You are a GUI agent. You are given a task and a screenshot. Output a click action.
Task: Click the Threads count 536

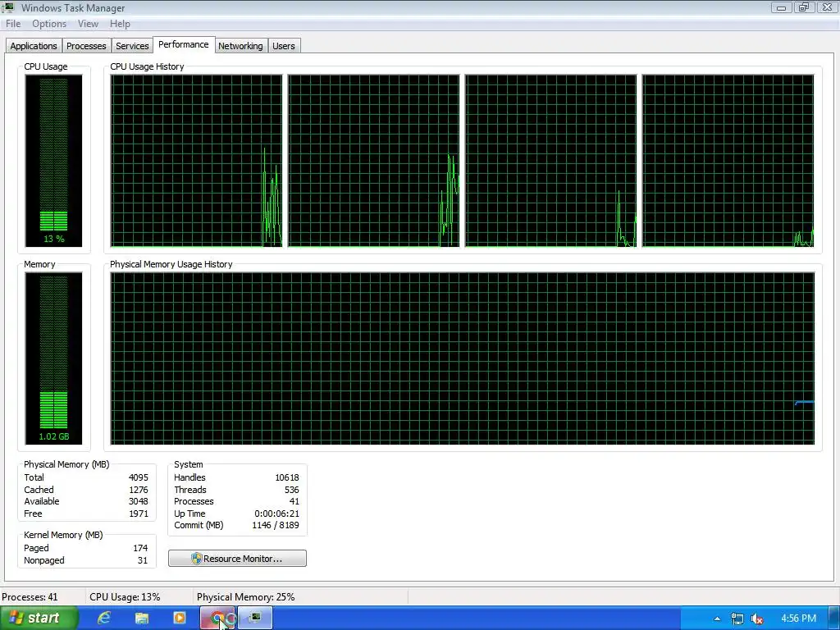click(292, 490)
